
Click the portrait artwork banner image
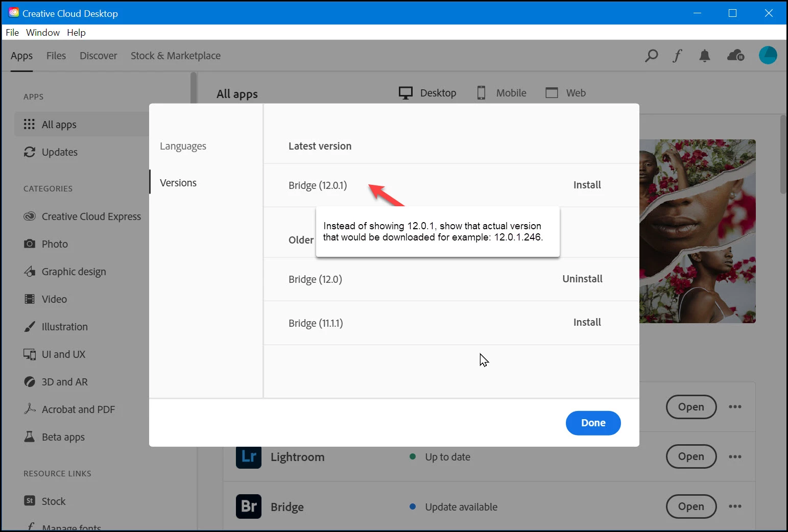coord(697,231)
